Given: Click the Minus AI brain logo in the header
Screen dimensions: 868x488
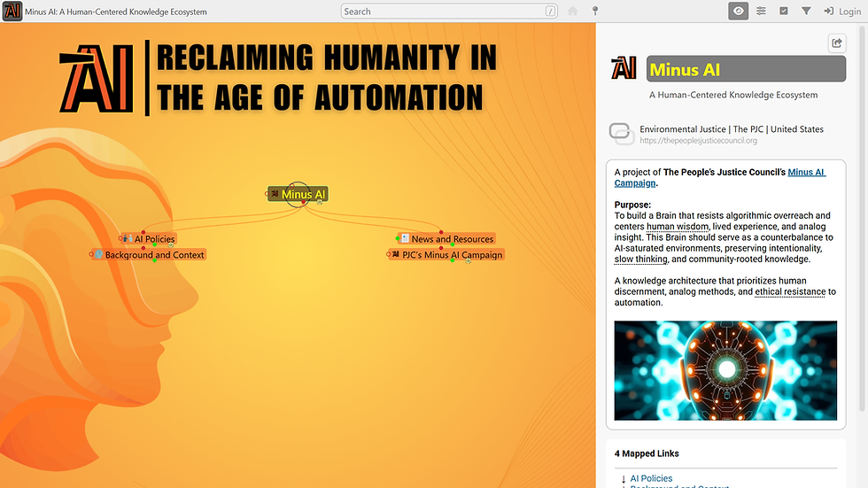Looking at the screenshot, I should click(12, 11).
